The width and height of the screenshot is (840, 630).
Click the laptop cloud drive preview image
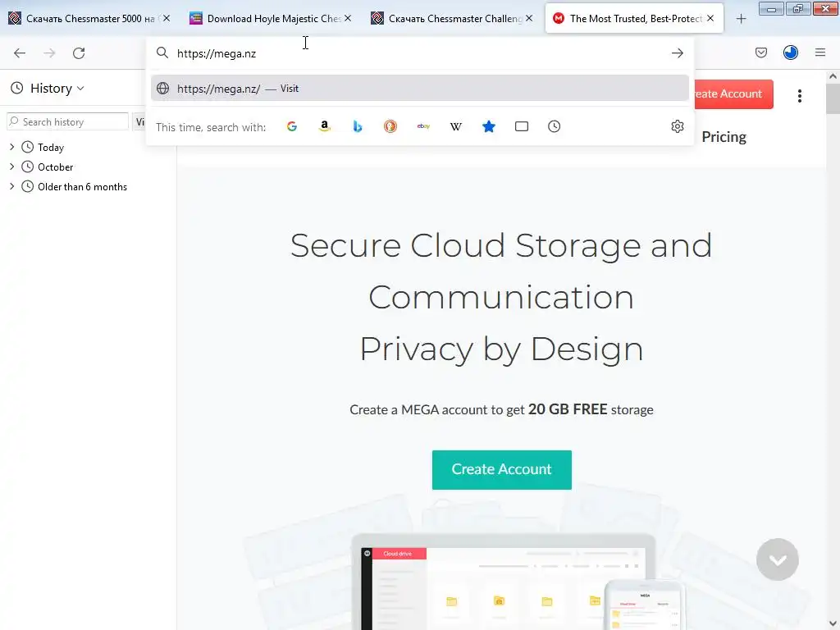504,582
